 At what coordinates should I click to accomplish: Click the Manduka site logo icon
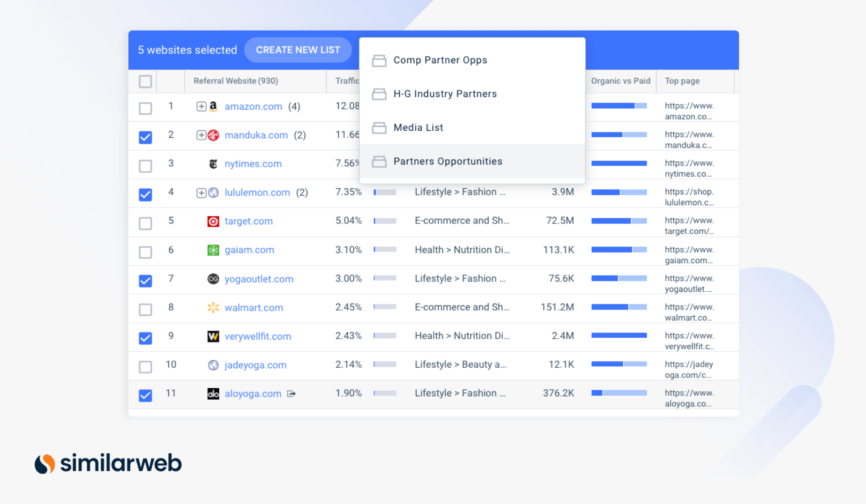[x=213, y=135]
